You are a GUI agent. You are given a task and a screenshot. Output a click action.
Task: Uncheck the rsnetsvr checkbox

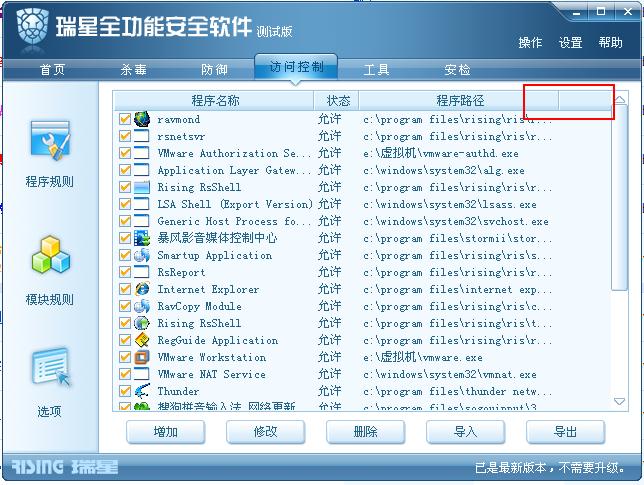pos(125,136)
